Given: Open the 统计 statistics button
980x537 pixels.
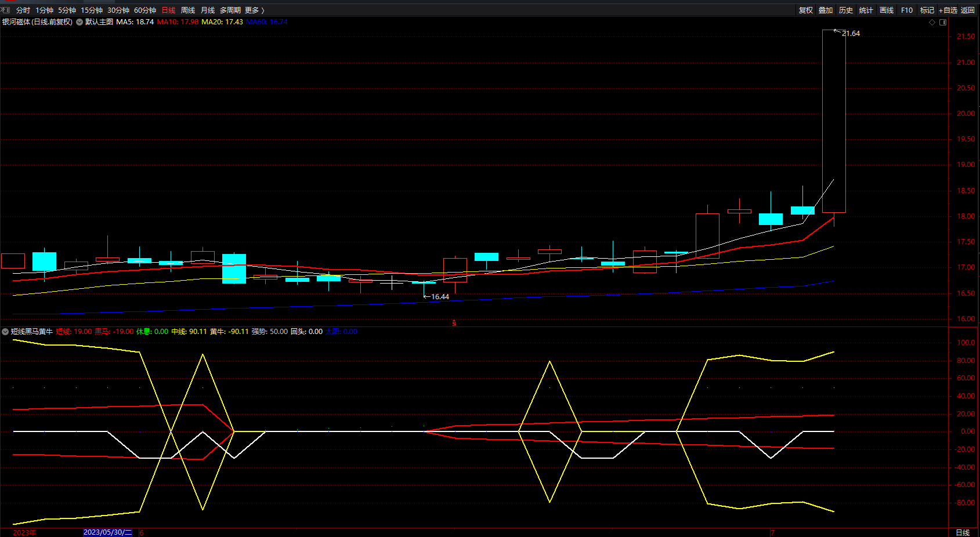Looking at the screenshot, I should tap(866, 10).
